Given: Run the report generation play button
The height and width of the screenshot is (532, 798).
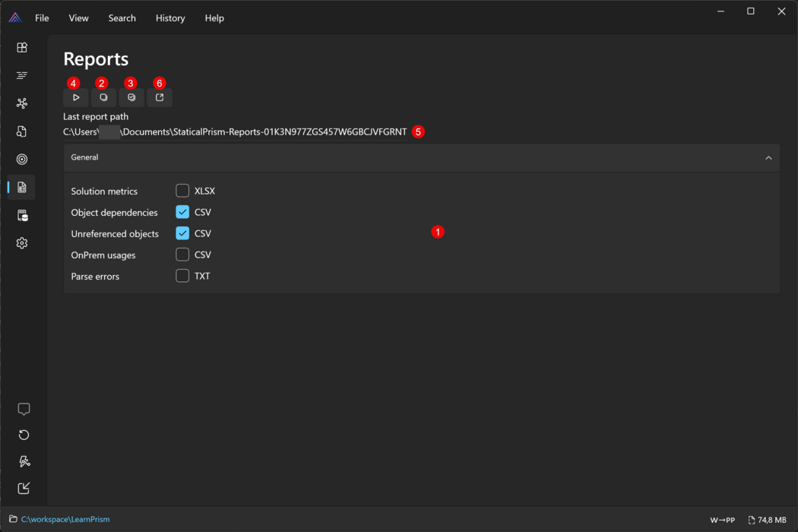Looking at the screenshot, I should pos(76,98).
